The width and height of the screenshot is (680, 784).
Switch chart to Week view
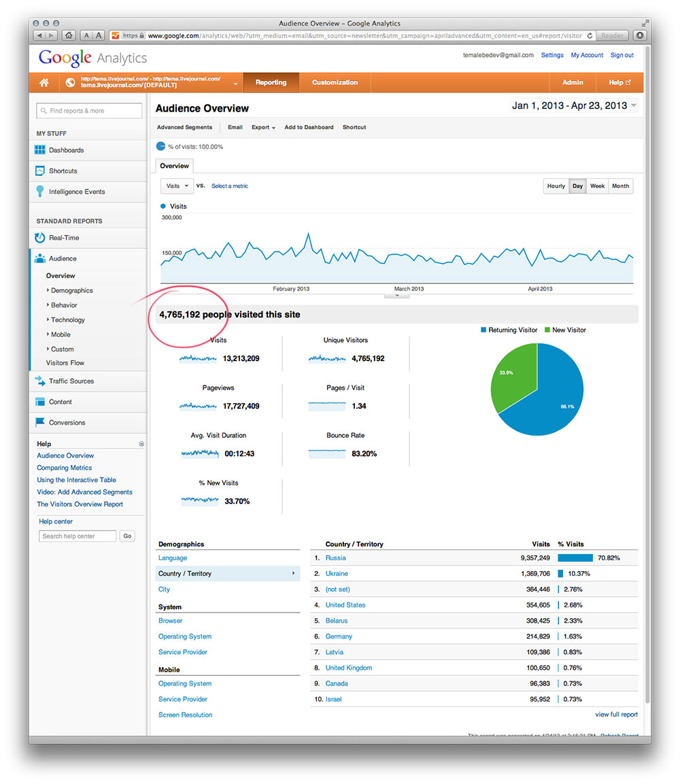tap(598, 186)
